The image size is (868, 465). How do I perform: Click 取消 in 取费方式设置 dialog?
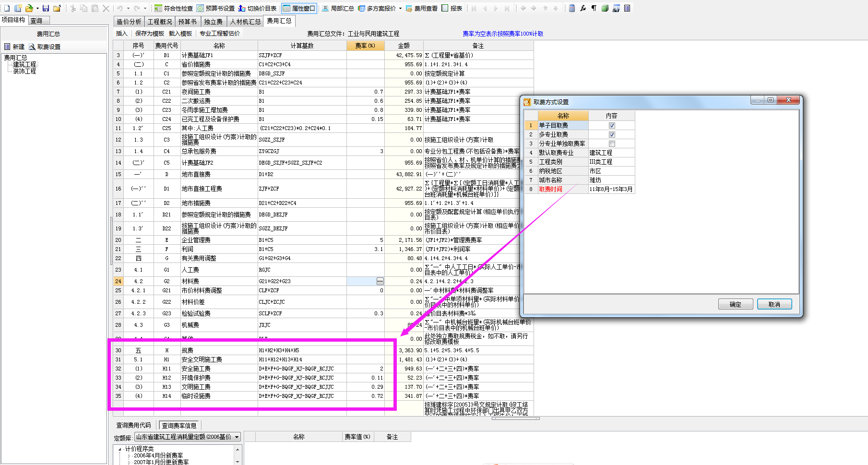[774, 304]
